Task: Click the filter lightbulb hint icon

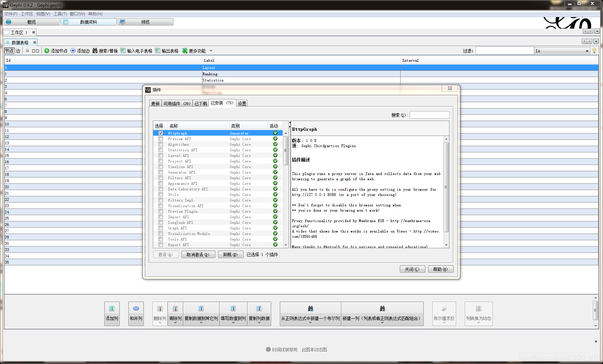Action: [594, 51]
